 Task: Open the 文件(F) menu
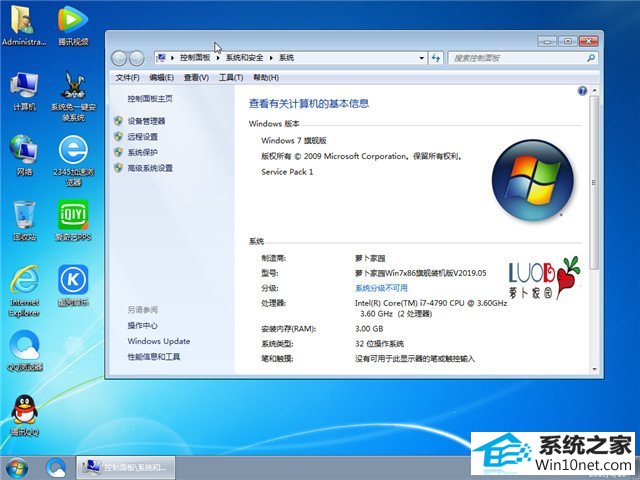pyautogui.click(x=127, y=78)
